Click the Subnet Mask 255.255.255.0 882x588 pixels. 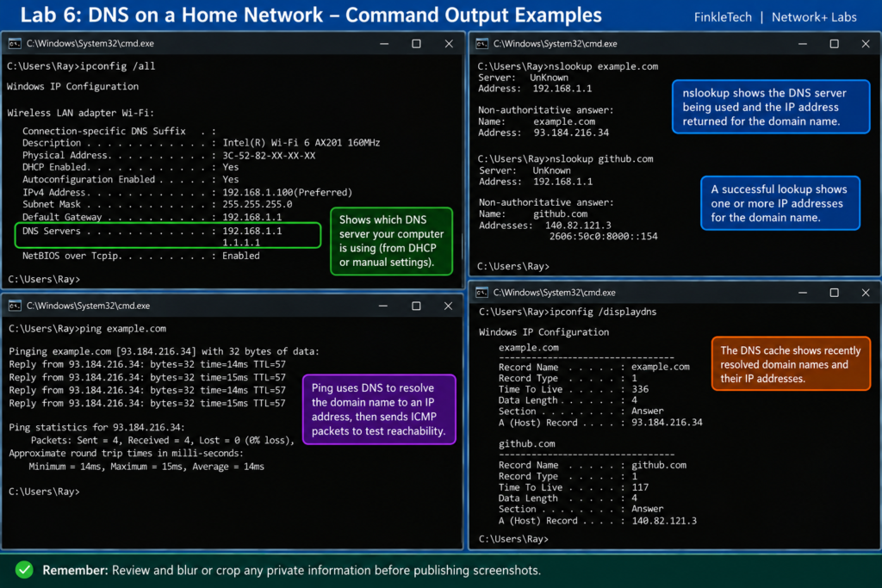click(x=257, y=204)
